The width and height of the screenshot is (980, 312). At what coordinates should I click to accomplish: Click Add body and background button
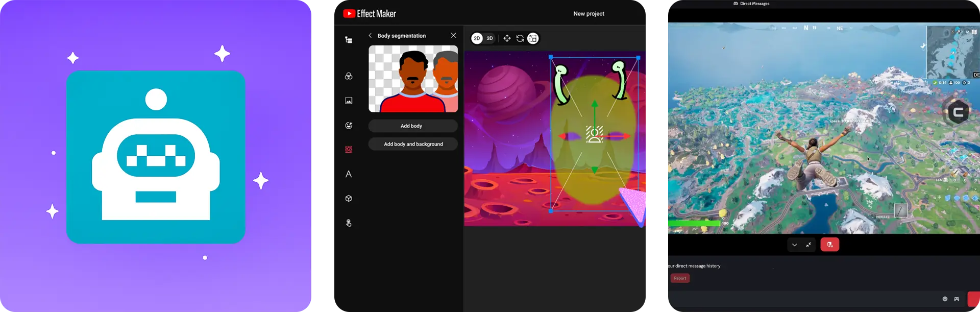click(413, 144)
